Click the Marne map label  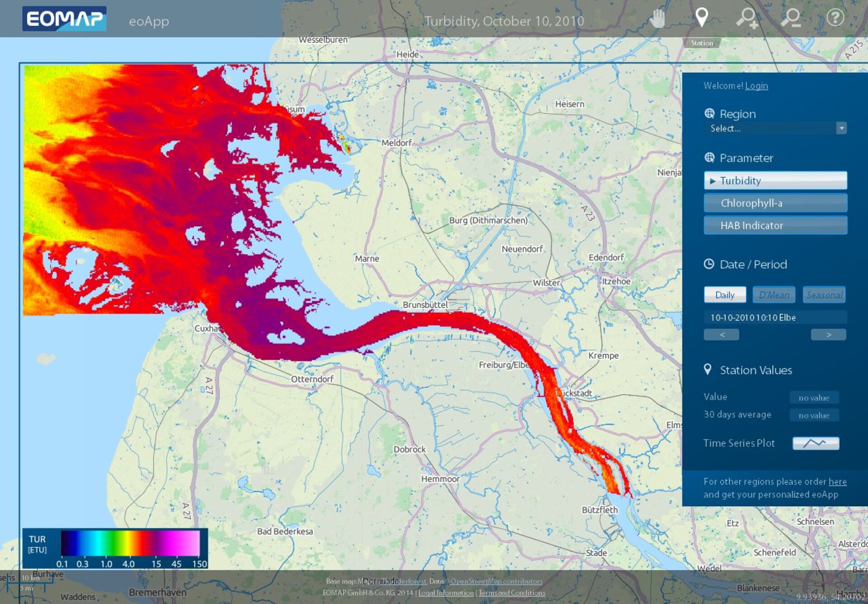click(x=367, y=258)
